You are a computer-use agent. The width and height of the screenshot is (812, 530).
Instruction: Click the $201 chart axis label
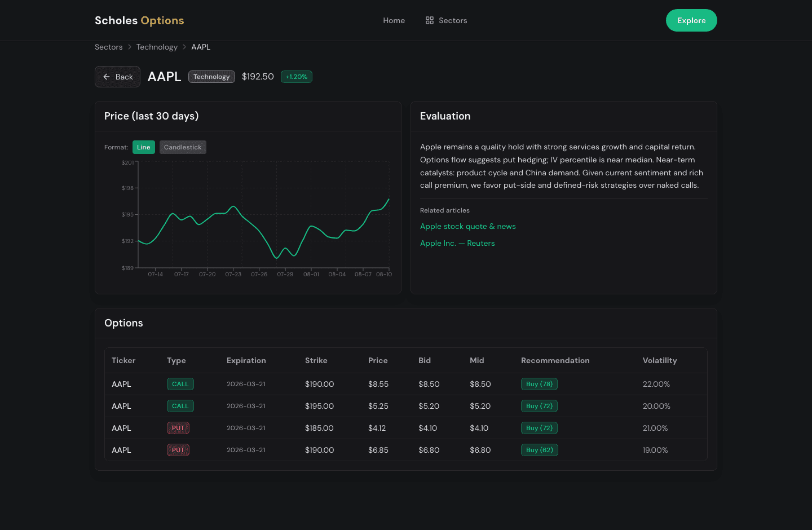[x=128, y=162]
